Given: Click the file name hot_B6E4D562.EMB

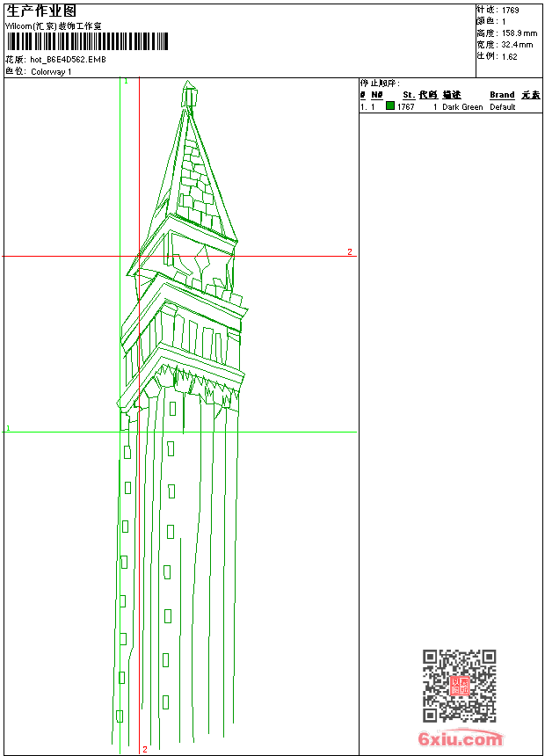Looking at the screenshot, I should pos(68,60).
